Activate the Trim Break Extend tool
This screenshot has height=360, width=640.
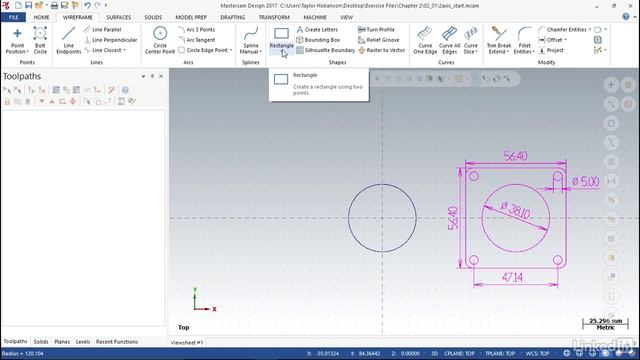498,41
